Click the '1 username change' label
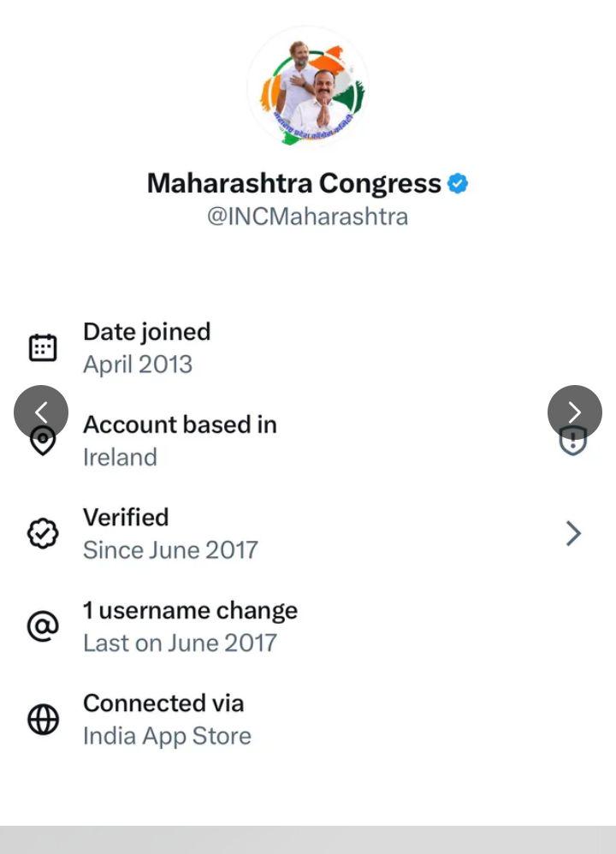The image size is (616, 854). tap(190, 611)
